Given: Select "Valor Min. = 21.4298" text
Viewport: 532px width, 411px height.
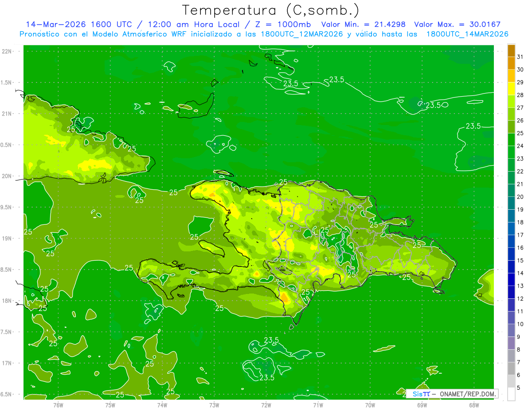Looking at the screenshot, I should pos(364,24).
